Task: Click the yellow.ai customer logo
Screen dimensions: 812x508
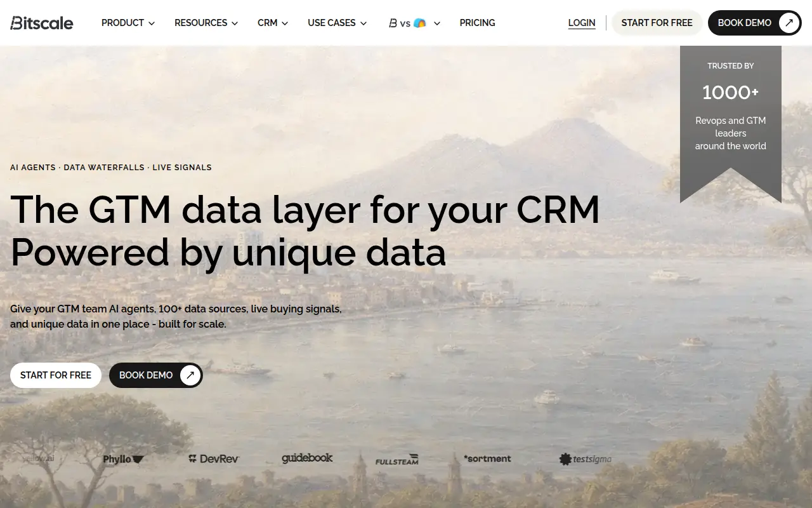Action: click(38, 458)
